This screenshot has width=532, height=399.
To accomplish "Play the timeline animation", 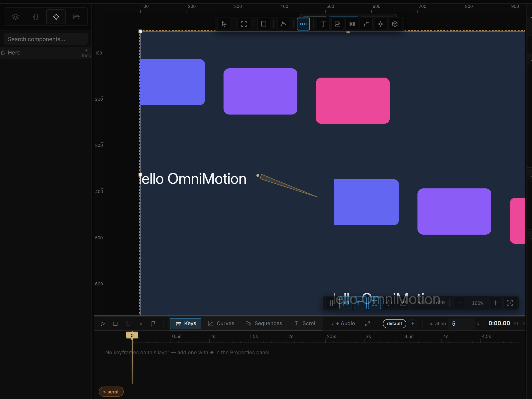I will [x=103, y=324].
